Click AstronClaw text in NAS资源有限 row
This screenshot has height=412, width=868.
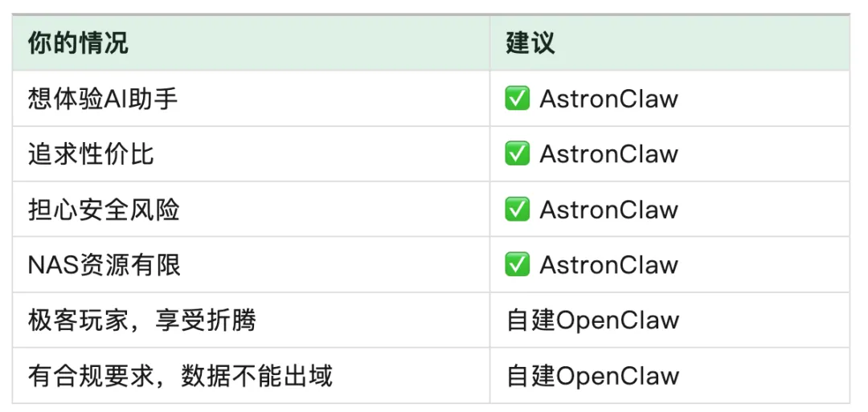(x=609, y=265)
